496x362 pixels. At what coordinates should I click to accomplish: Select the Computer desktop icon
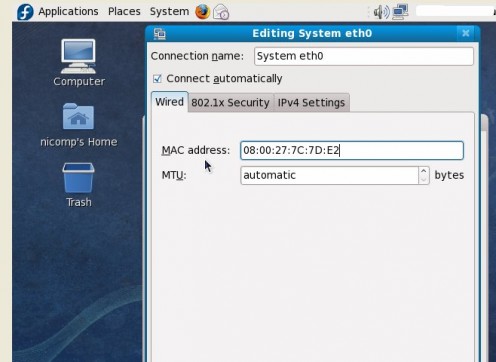point(79,63)
